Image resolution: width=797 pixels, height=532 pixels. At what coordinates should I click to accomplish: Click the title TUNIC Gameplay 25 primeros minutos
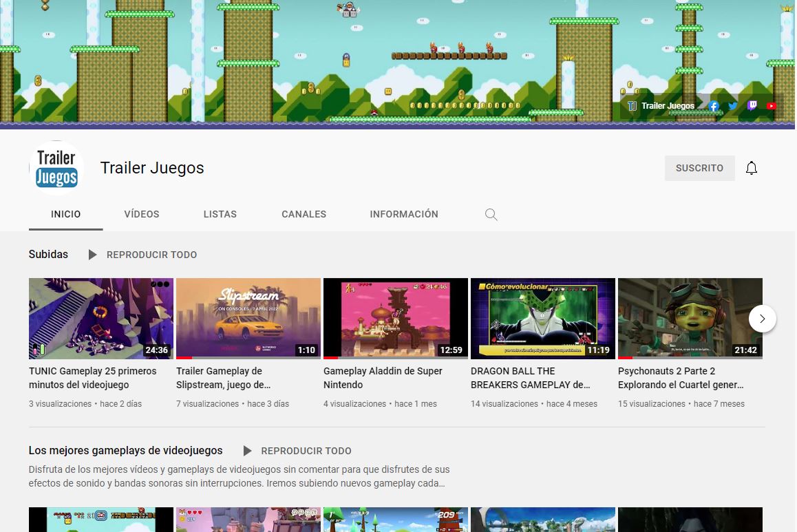(92, 378)
